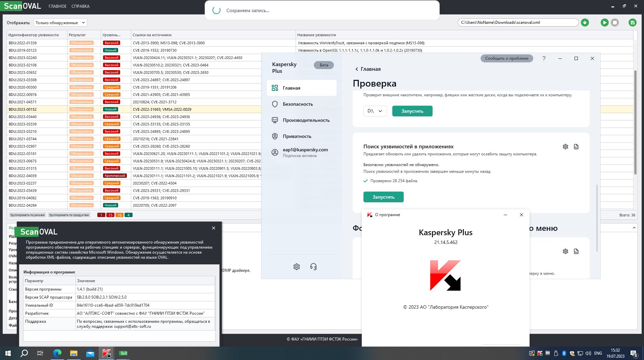This screenshot has width=644, height=360.
Task: Open the ГЛАВНОЕ menu in ScanOVAL
Action: 57,6
